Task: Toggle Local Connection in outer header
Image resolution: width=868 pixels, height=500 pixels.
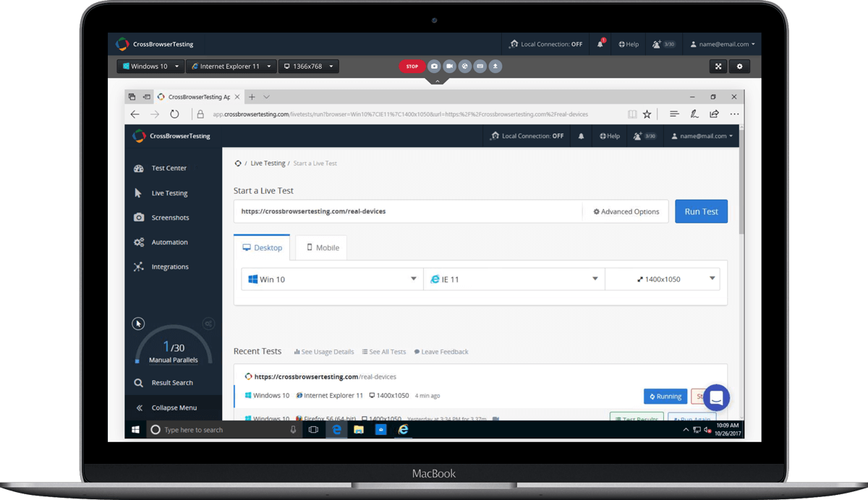Action: click(545, 44)
